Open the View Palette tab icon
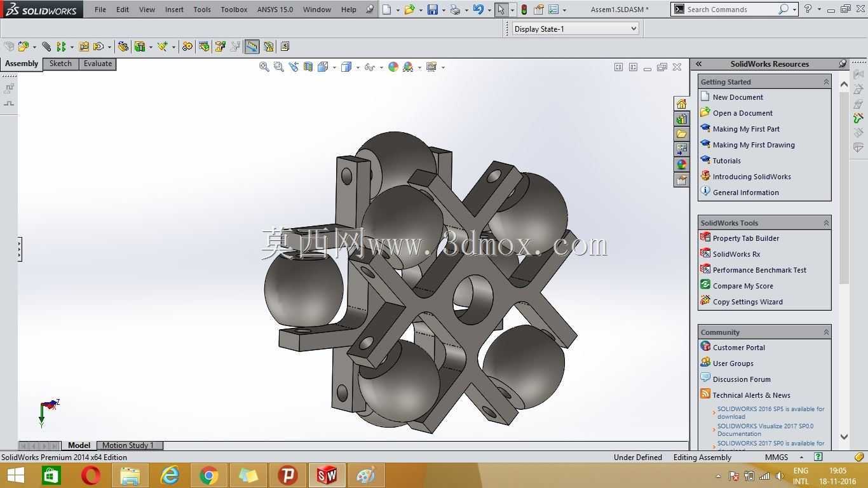The width and height of the screenshot is (868, 488). 681,149
